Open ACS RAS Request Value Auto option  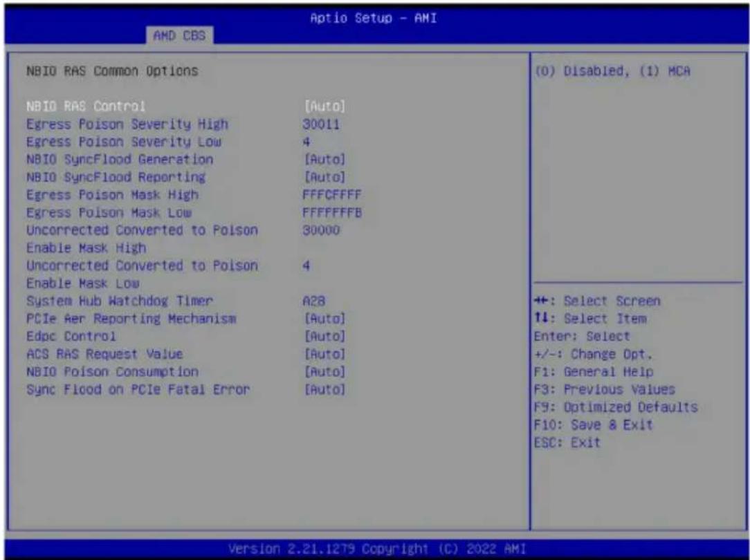click(324, 354)
